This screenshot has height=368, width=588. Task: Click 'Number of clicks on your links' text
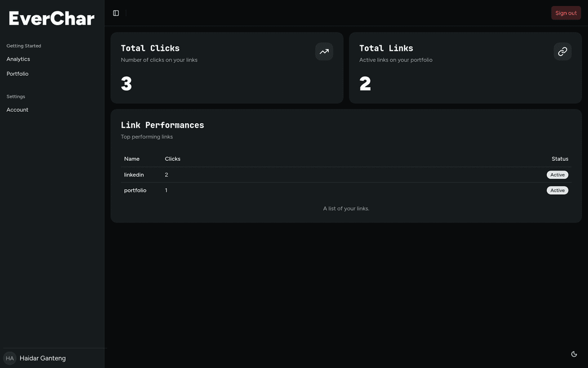click(159, 60)
